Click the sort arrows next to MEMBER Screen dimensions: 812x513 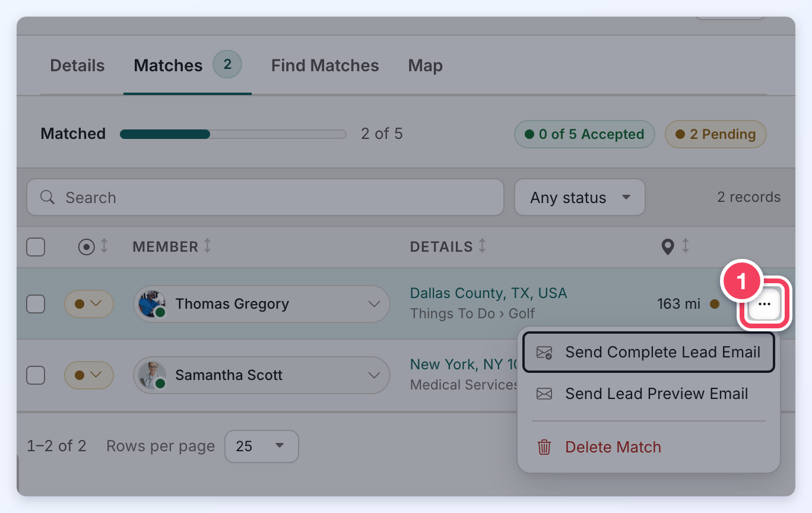tap(207, 246)
